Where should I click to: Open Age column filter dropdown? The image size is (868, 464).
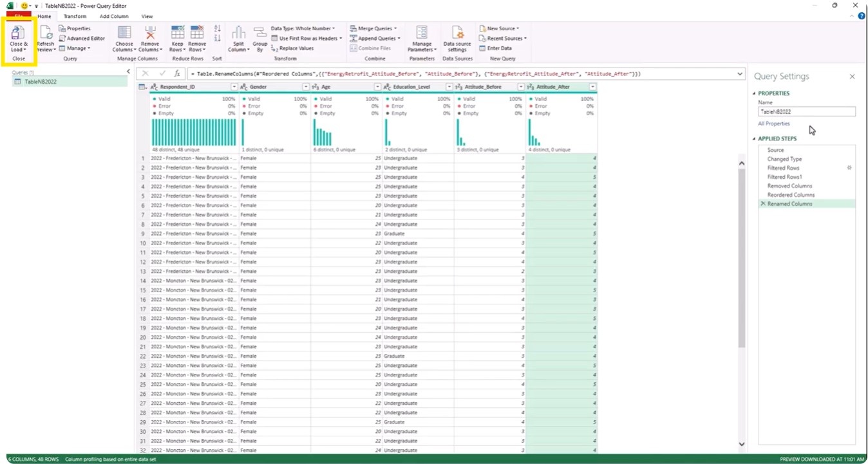377,87
